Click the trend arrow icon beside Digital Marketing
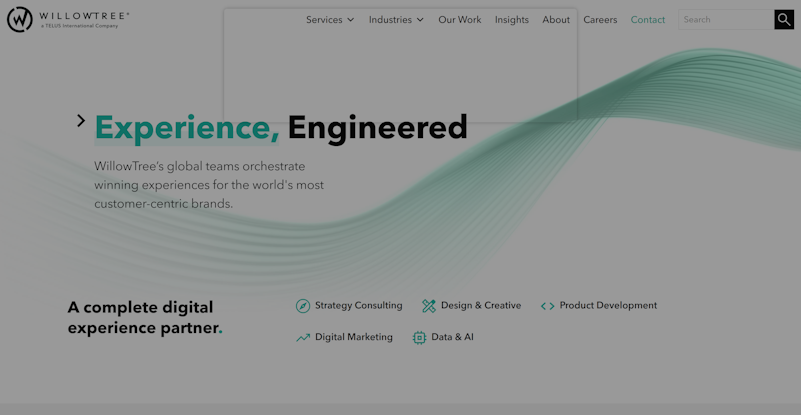The height and width of the screenshot is (415, 801). tap(303, 337)
